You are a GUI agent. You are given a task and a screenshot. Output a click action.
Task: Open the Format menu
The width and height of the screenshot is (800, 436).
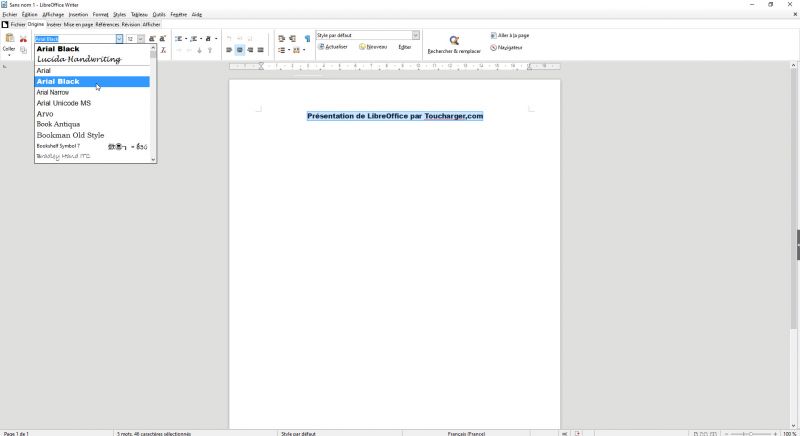pyautogui.click(x=101, y=15)
